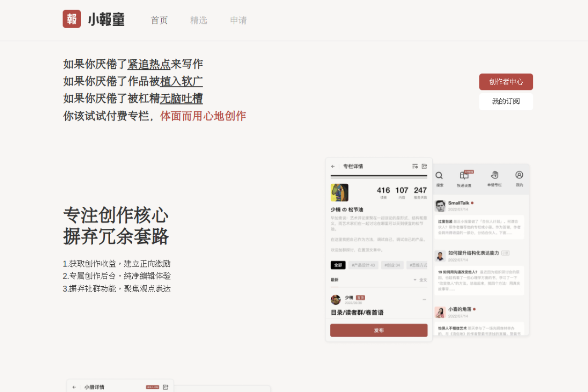Viewport: 588px width, 392px height.
Task: Select the #产品设计 43 tag
Action: coord(363,265)
